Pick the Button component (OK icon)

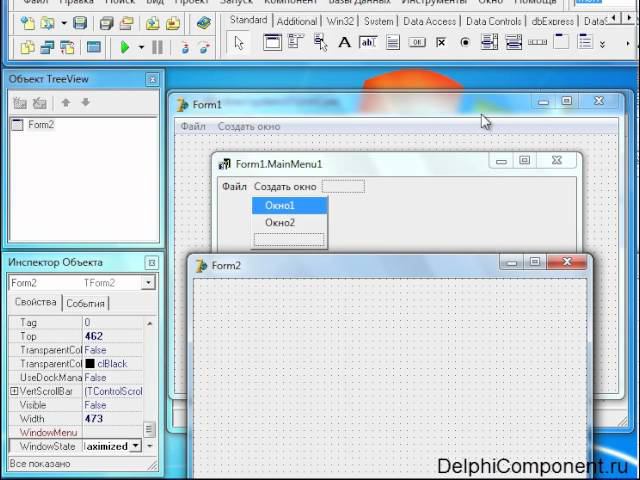tap(417, 42)
